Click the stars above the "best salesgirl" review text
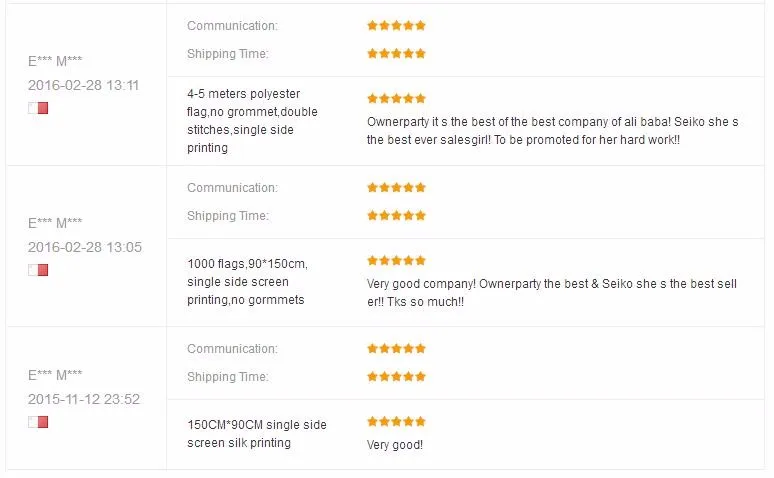The height and width of the screenshot is (478, 774). pyautogui.click(x=396, y=99)
